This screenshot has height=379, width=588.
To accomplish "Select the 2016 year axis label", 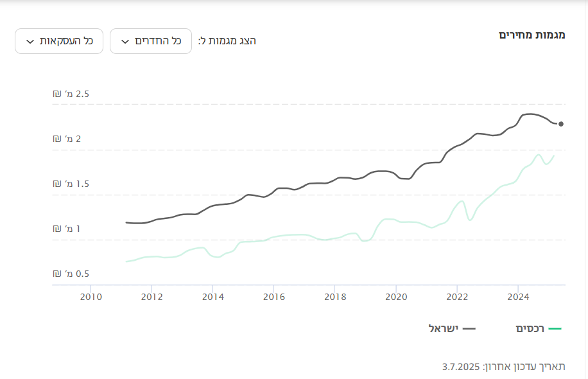I will (273, 297).
